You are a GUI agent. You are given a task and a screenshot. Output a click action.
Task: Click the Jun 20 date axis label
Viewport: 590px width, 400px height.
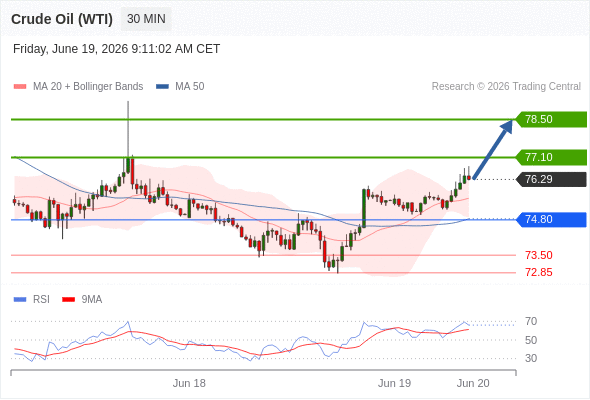(473, 383)
